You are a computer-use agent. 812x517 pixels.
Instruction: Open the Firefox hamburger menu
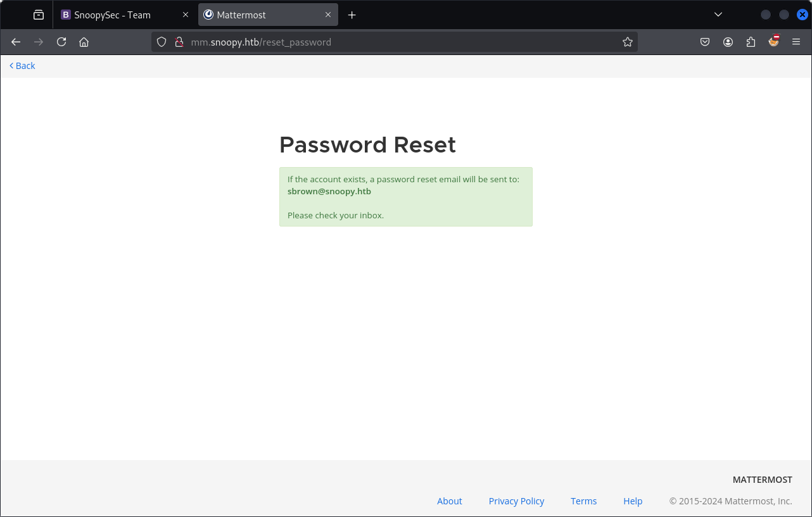coord(796,42)
